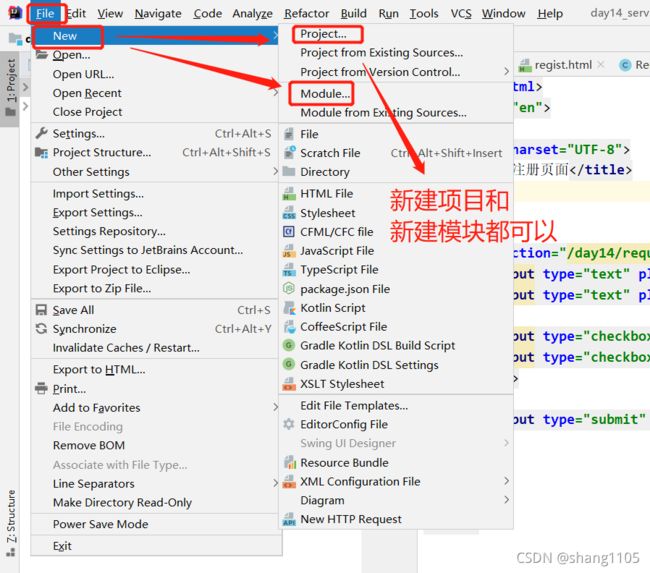Expand the Open Recent submenu arrow
The height and width of the screenshot is (573, 650).
pyautogui.click(x=275, y=92)
